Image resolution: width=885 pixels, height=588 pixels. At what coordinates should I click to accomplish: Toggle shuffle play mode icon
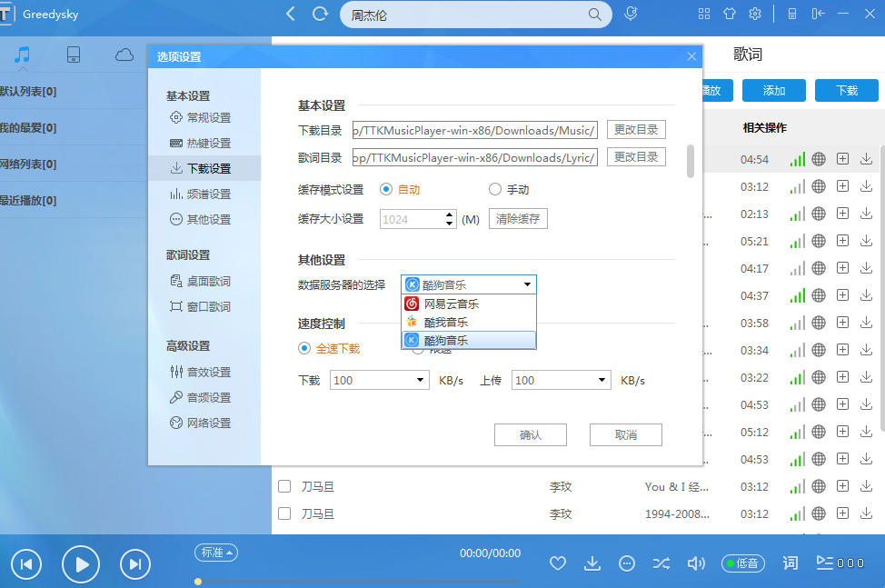[x=661, y=563]
